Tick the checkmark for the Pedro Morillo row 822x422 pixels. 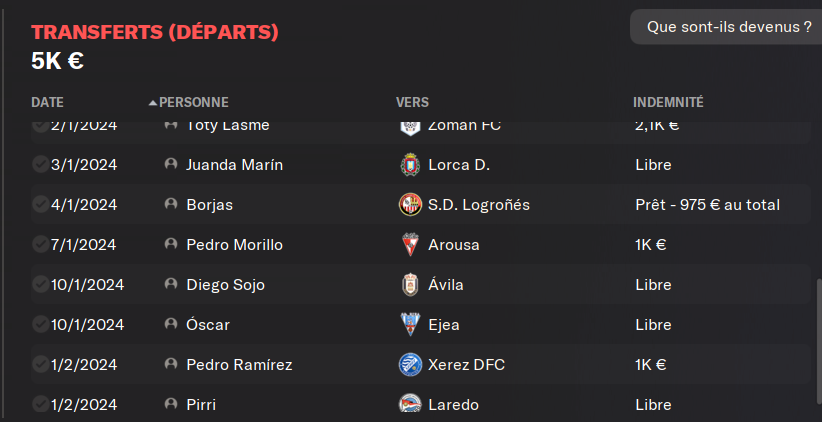[x=40, y=244]
